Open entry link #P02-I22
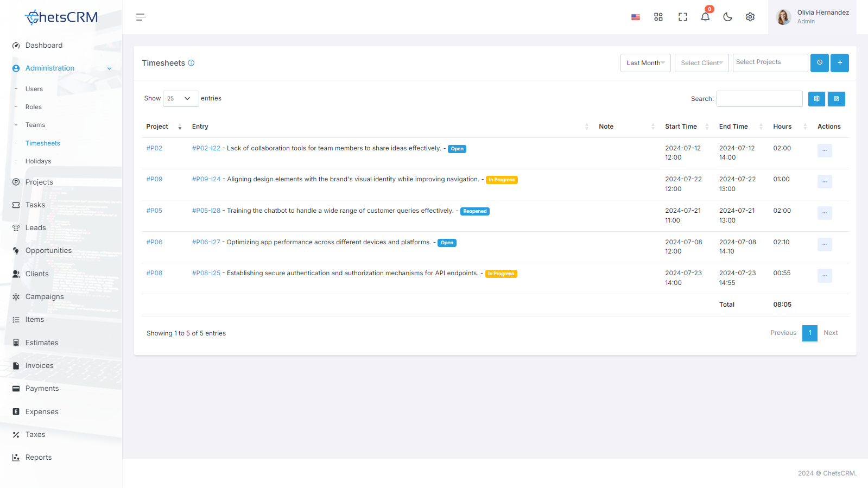The width and height of the screenshot is (868, 488). coord(206,148)
